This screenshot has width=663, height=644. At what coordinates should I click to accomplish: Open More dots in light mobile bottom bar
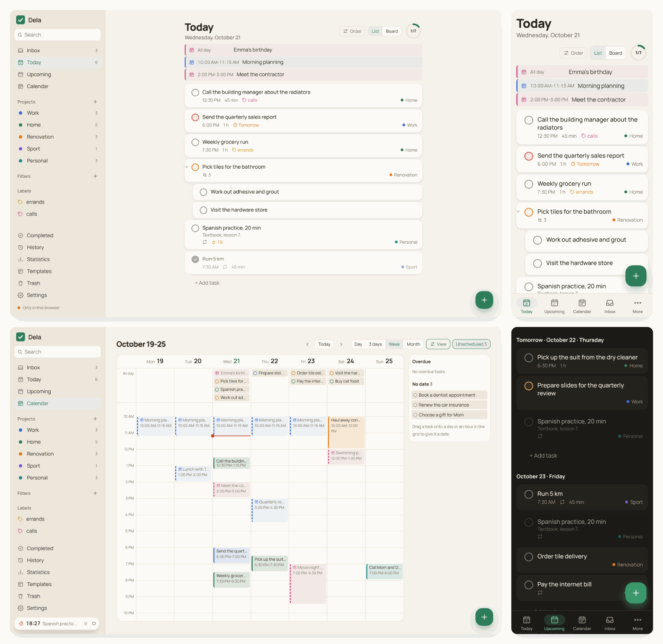tap(637, 307)
